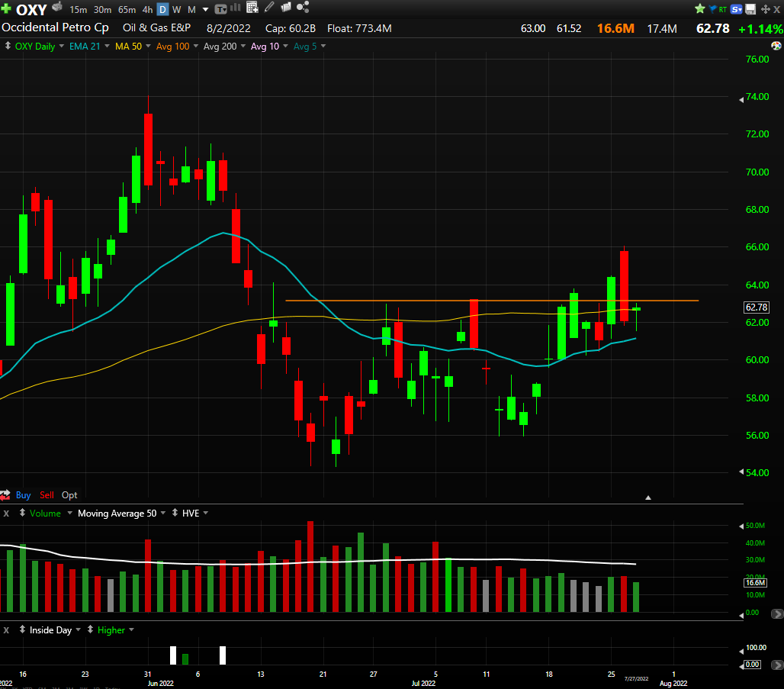This screenshot has height=689, width=784.
Task: Click the red swap-arrows trading icon near Buy
Action: [5, 495]
